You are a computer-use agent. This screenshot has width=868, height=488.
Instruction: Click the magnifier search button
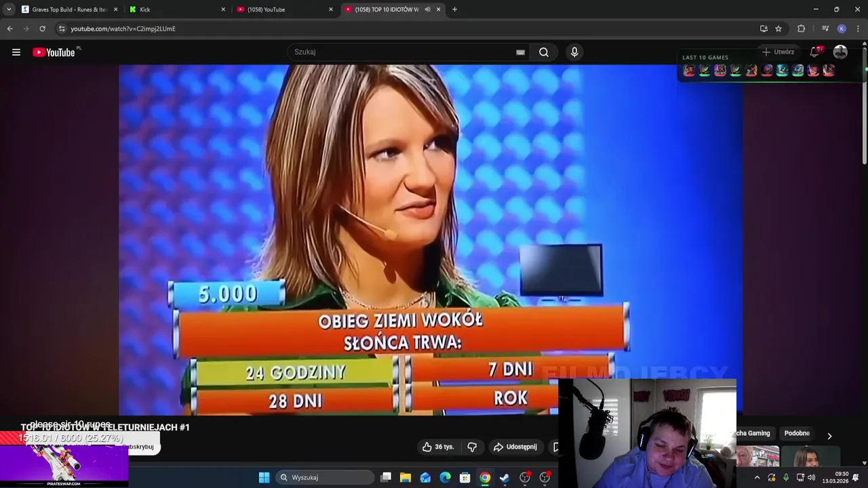(x=544, y=52)
